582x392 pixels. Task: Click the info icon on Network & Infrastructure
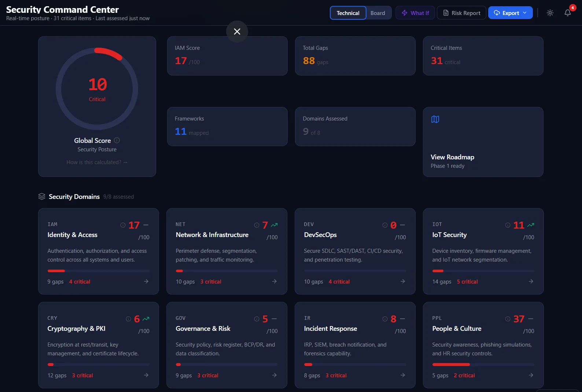[257, 225]
